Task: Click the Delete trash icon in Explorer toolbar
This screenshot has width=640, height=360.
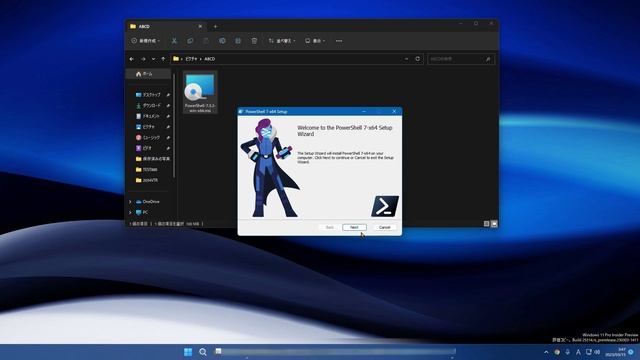Action: pos(254,41)
